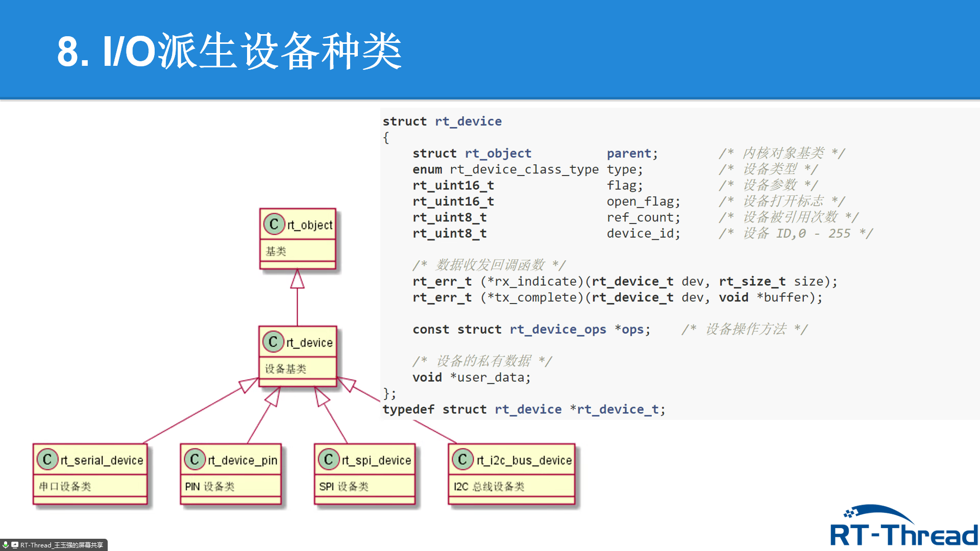Click the SPI 设备类 description text
This screenshot has width=980, height=551.
tap(344, 487)
